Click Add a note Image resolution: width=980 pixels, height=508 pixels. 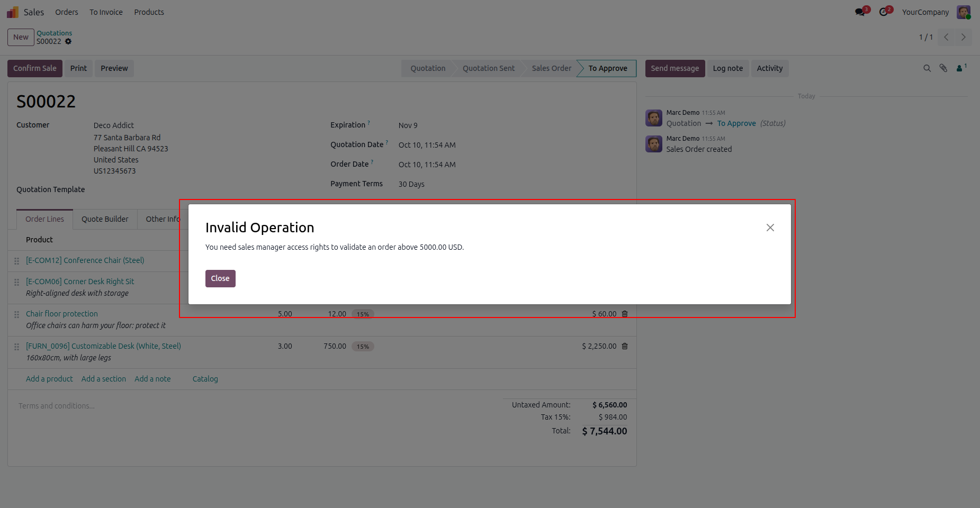[x=152, y=379]
